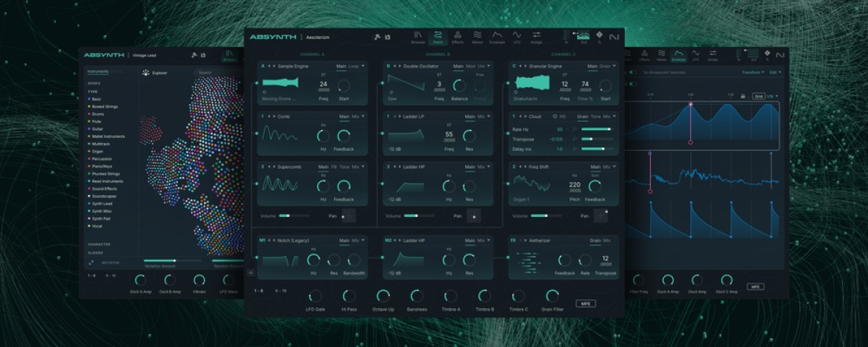The height and width of the screenshot is (347, 868).
Task: Open the Effects view icon
Action: tap(458, 36)
